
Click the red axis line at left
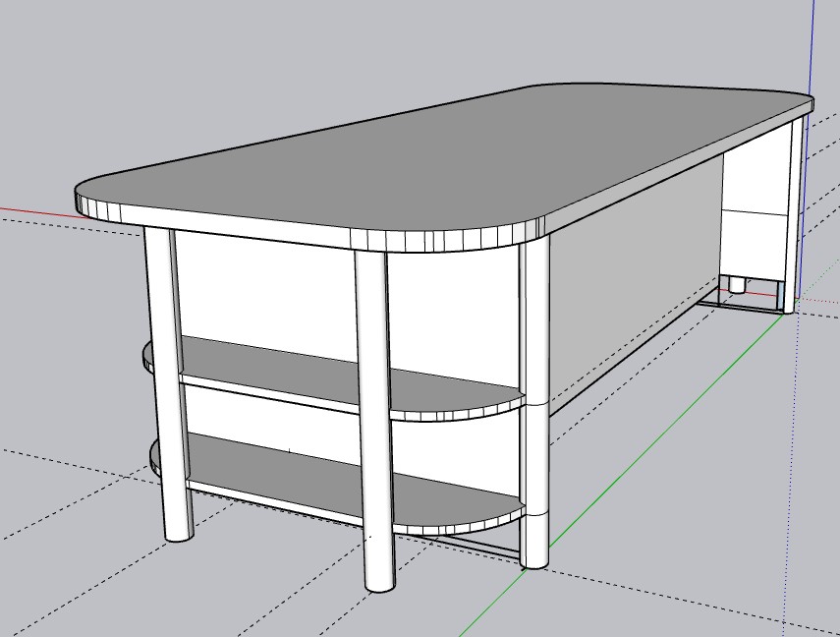(39, 212)
